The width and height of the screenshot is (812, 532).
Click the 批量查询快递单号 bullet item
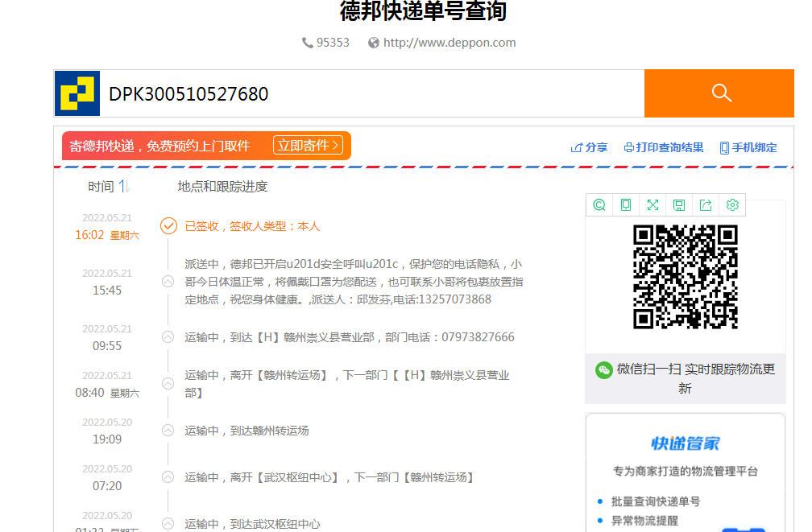pos(656,501)
